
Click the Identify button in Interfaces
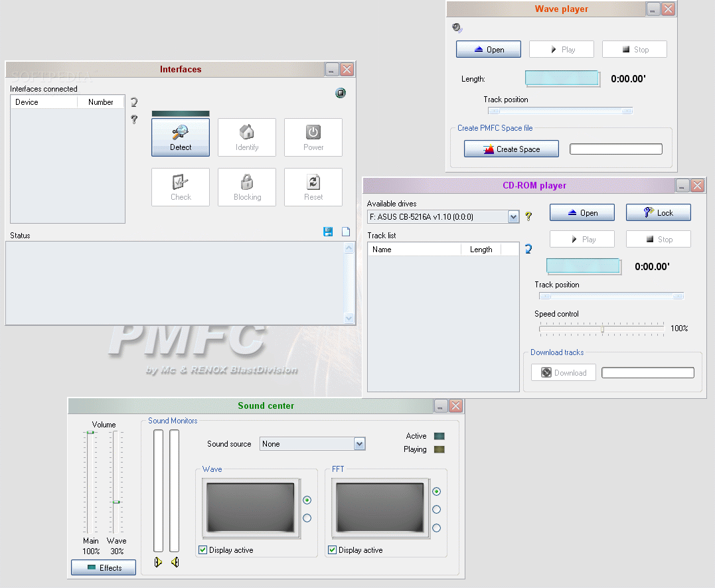[247, 137]
